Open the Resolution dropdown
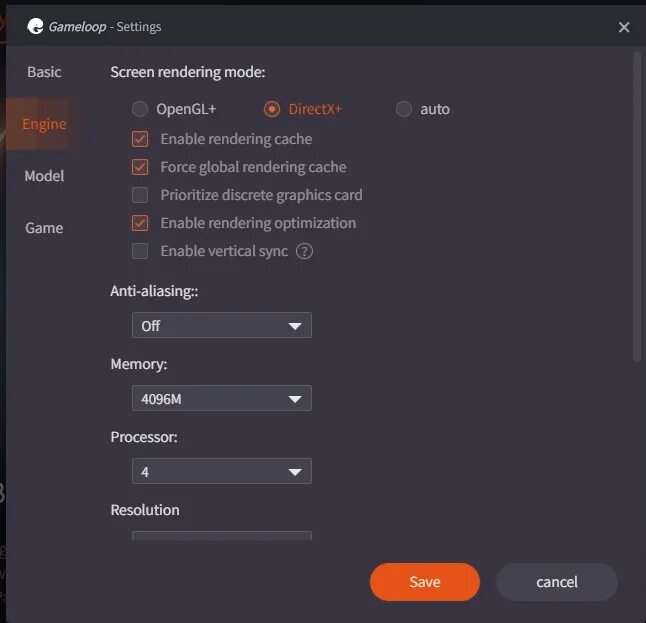The image size is (646, 623). click(222, 536)
